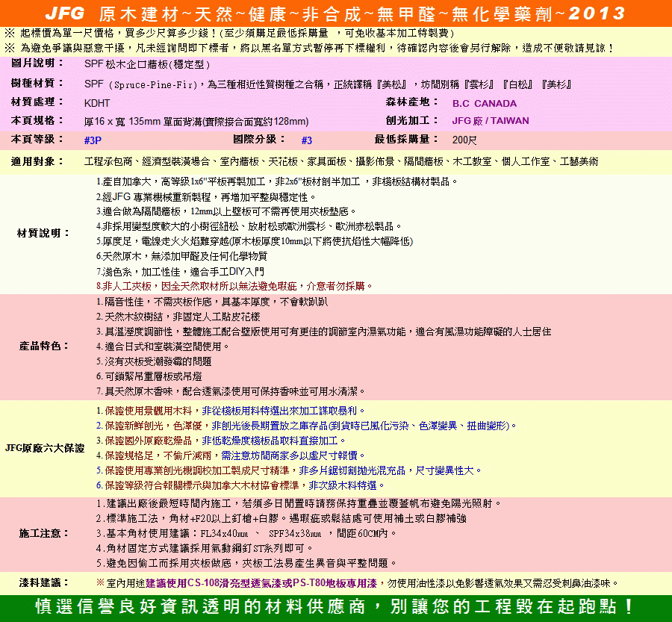The image size is (672, 622).
Task: Click the 刨光加工 label
Action: (x=412, y=120)
